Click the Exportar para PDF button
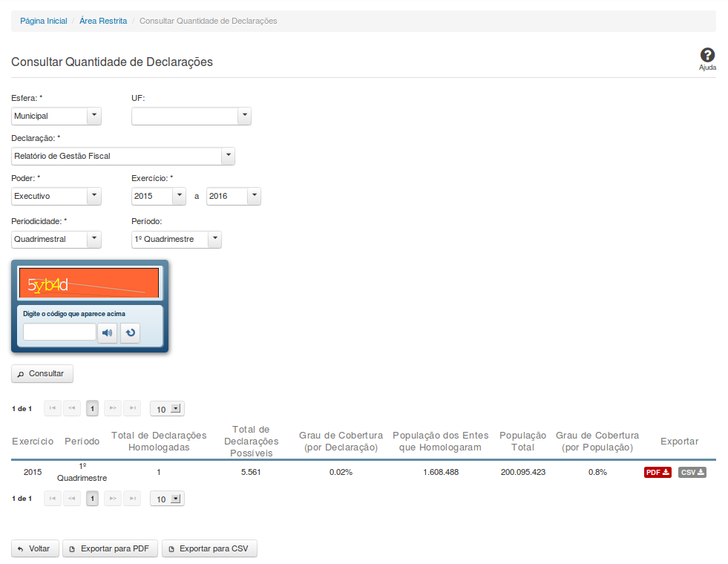This screenshot has width=728, height=564. [109, 549]
